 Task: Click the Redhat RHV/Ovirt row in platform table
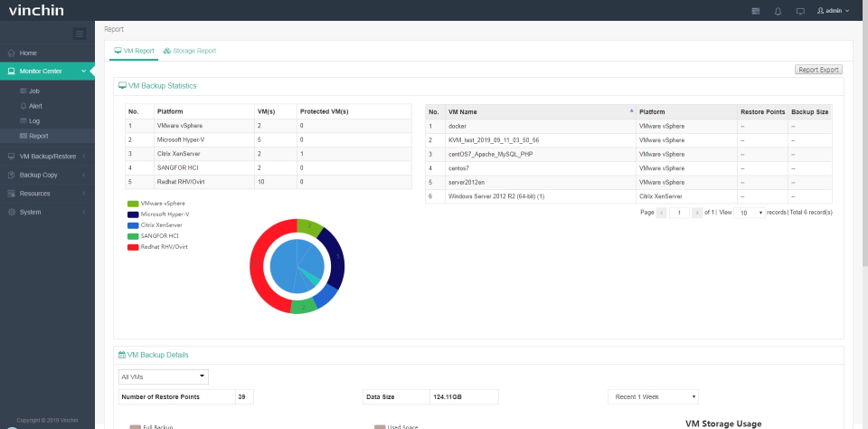pos(269,182)
